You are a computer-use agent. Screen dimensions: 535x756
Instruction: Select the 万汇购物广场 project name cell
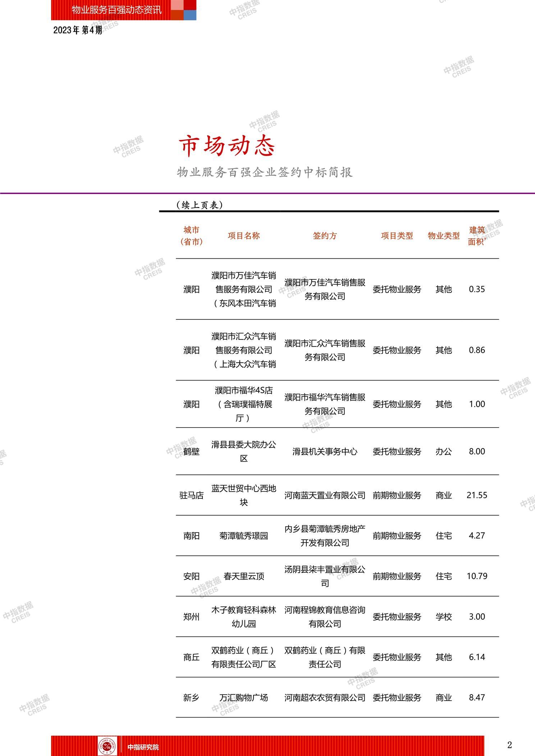pos(244,698)
